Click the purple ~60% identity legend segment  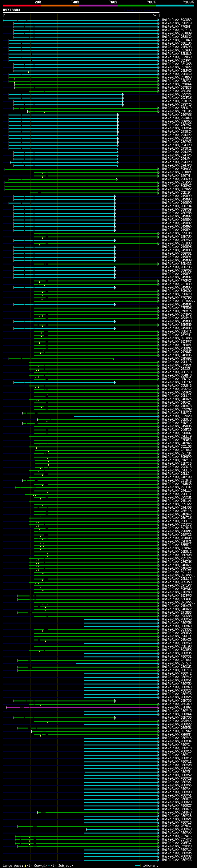point(98,6)
